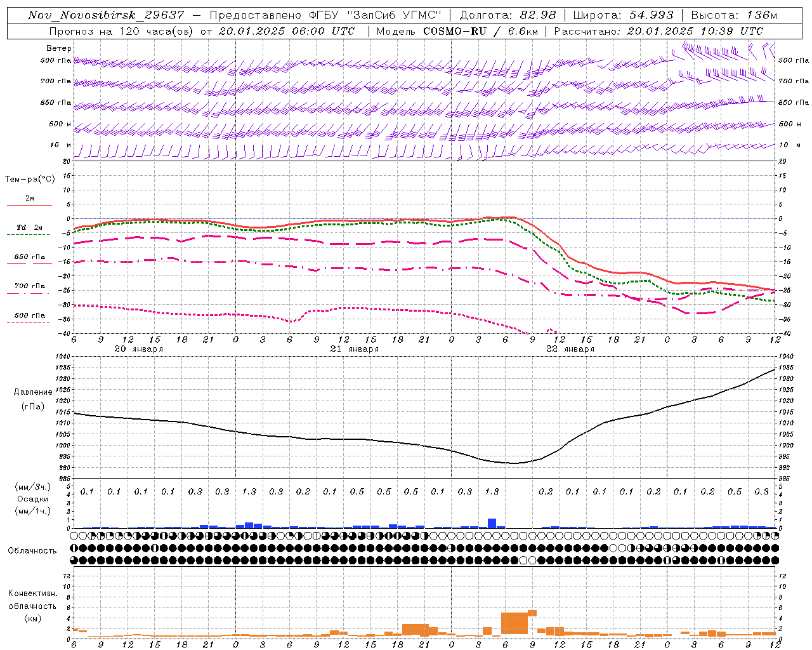Click the longitude value Долгота: 82.98
This screenshot has height=650, width=812.
coord(507,15)
